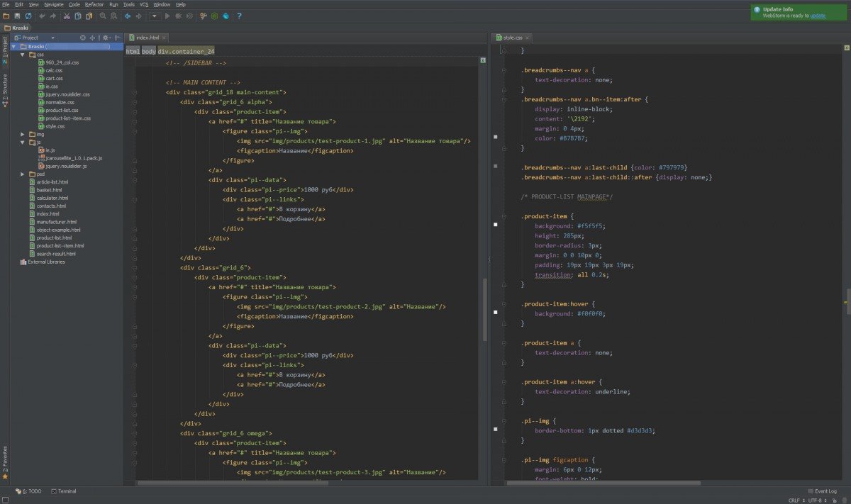Click the Find magnifier icon in toolbar
This screenshot has height=504, width=851.
tap(103, 16)
